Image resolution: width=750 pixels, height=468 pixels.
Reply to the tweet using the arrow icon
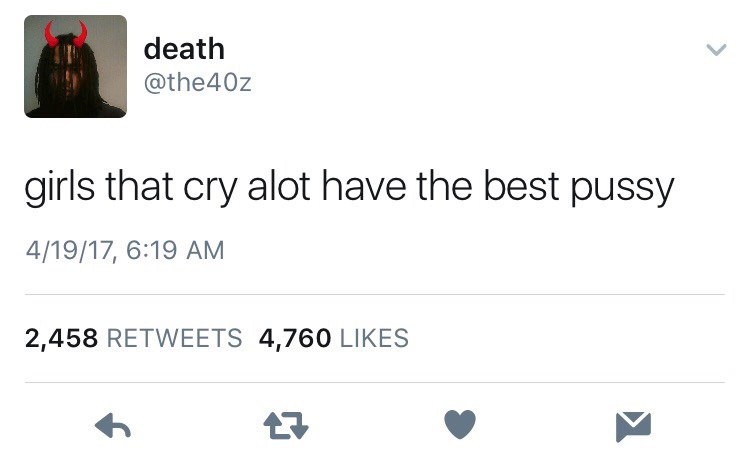coord(113,425)
